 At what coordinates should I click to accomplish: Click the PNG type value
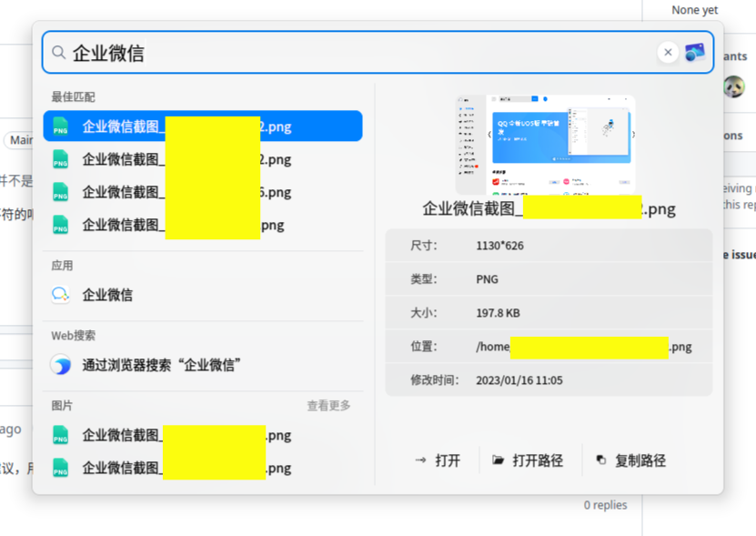(487, 279)
